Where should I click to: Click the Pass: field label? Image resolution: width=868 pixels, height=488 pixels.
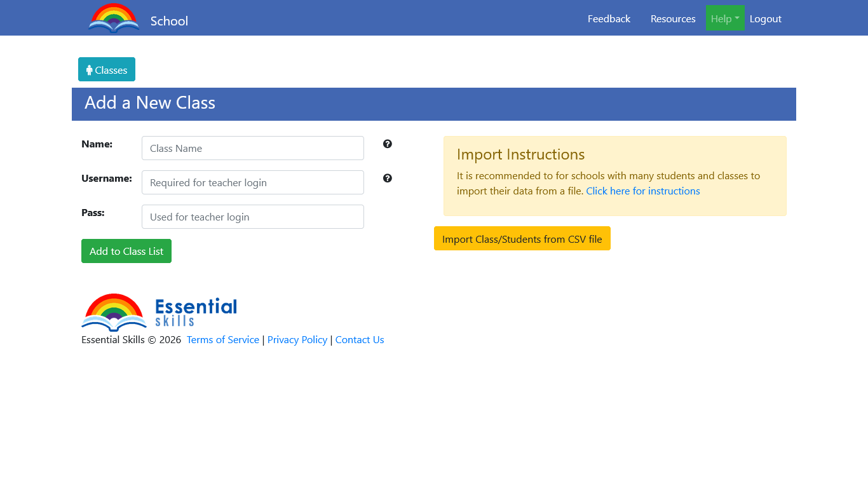pos(93,213)
